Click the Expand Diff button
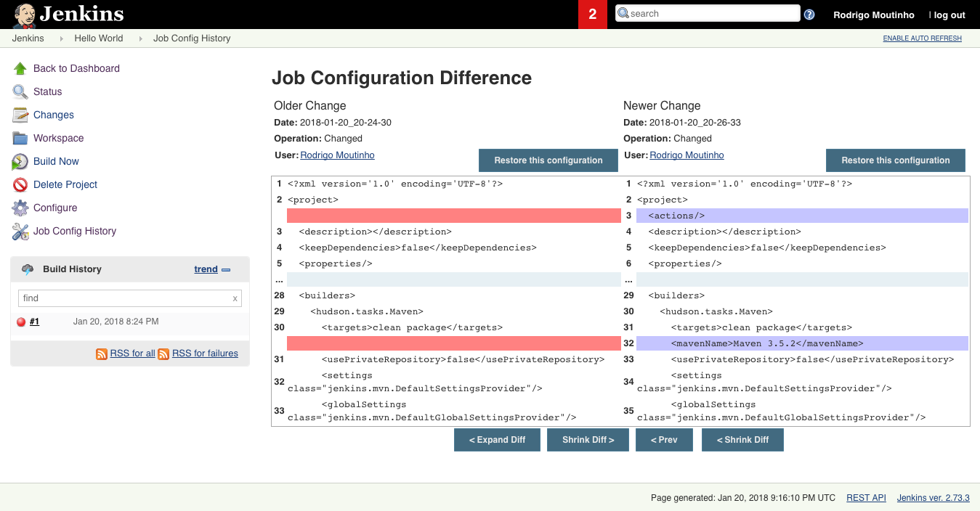 click(x=497, y=440)
